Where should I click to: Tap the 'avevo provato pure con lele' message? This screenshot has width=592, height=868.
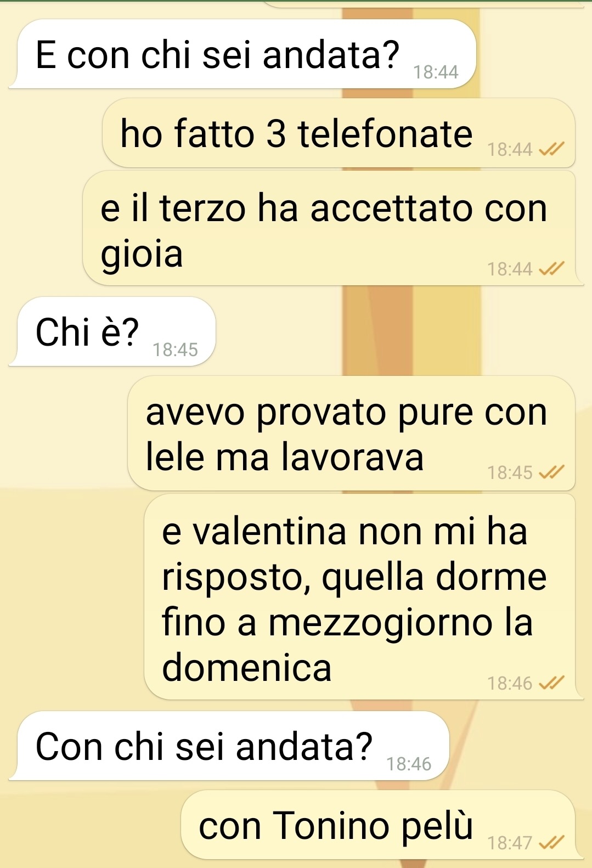351,433
